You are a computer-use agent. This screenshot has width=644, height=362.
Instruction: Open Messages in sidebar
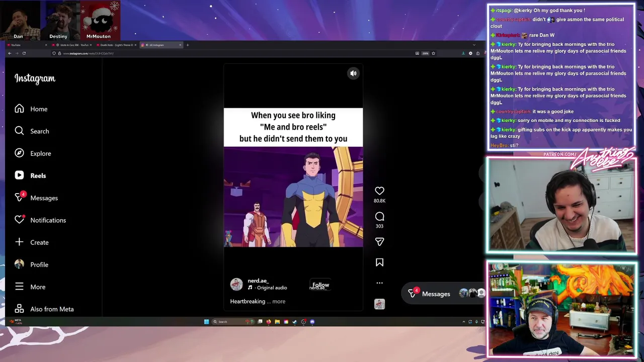pos(36,198)
